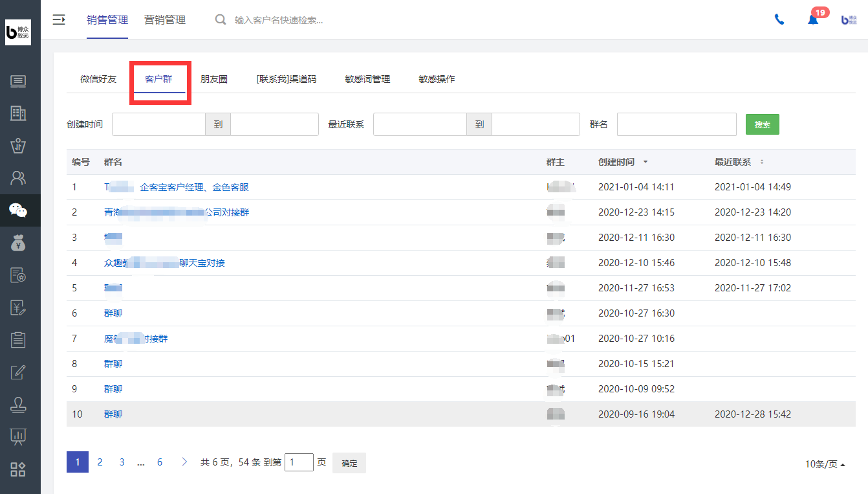Click cell 2020-11-27 17:02

click(x=753, y=288)
